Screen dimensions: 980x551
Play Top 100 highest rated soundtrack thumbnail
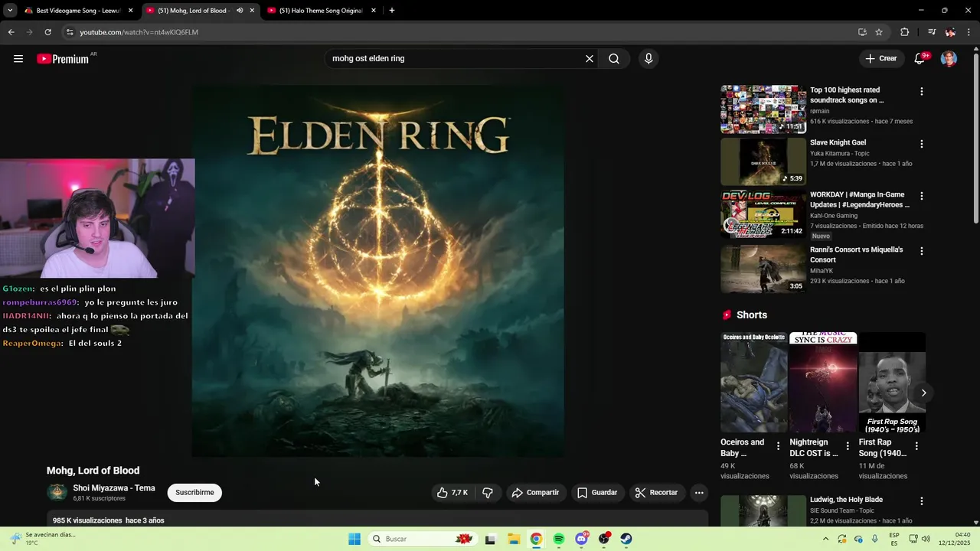pos(763,109)
